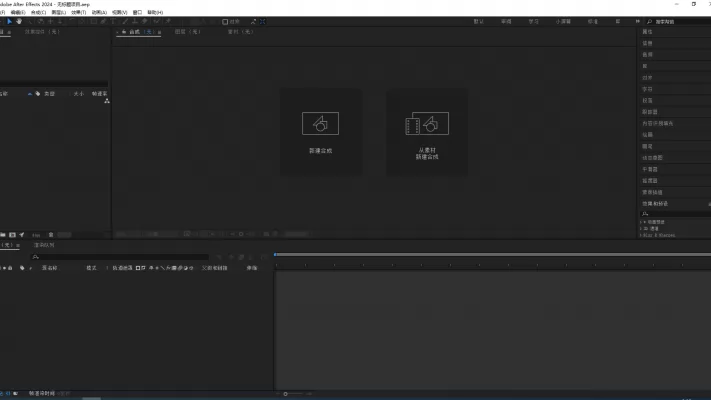Viewport: 711px width, 400px height.
Task: Adjust the timeline zoom slider at bottom
Action: [286, 394]
